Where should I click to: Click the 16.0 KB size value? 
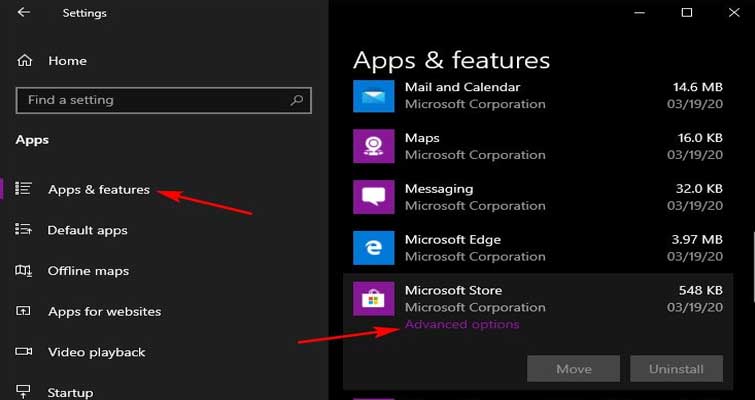pyautogui.click(x=700, y=138)
